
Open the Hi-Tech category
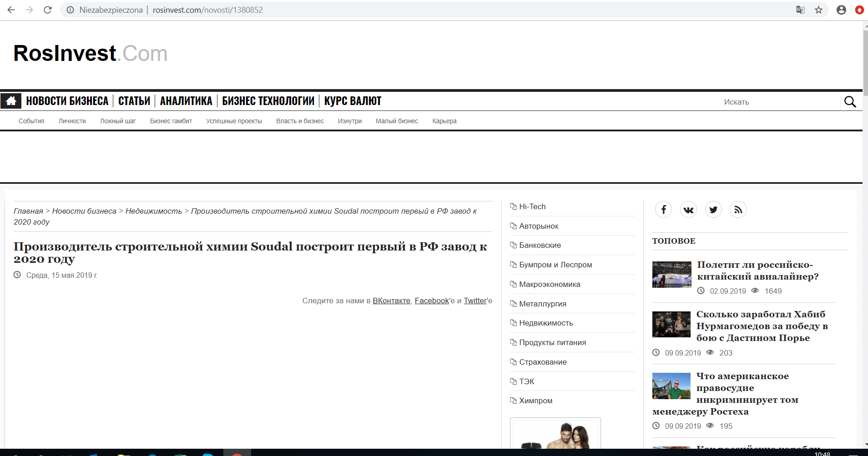[x=532, y=206]
